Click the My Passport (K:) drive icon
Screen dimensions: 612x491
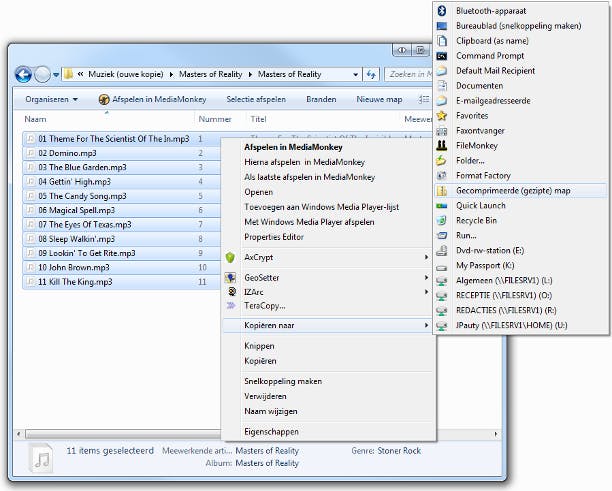(x=441, y=267)
